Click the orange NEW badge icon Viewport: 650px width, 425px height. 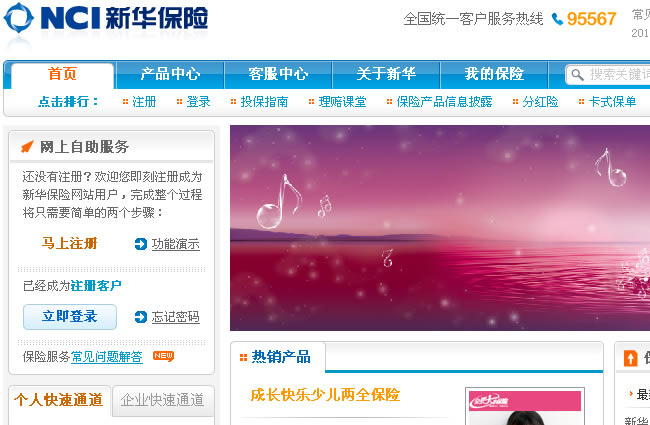click(163, 356)
